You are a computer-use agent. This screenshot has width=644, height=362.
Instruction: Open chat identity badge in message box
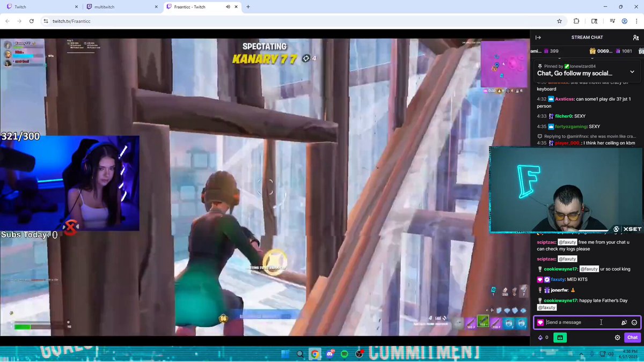(x=540, y=322)
